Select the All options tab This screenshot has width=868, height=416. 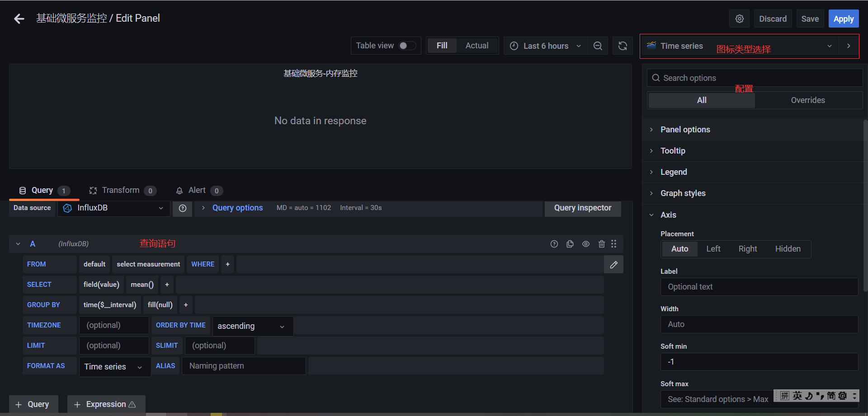(x=702, y=100)
